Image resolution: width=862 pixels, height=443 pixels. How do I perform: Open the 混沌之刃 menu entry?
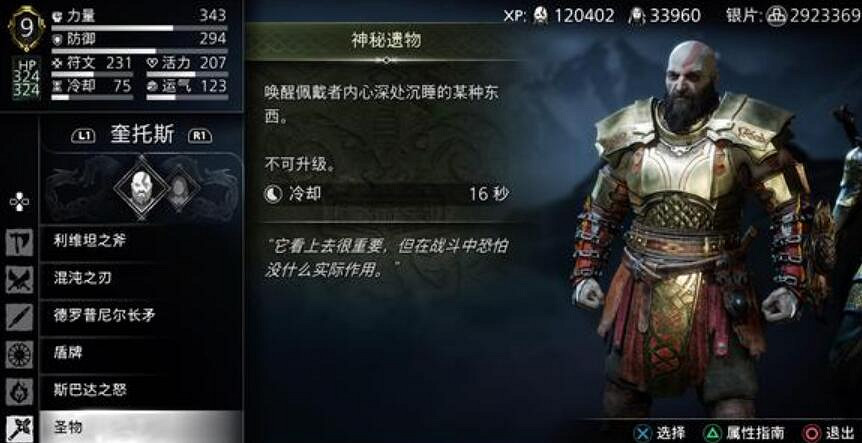pyautogui.click(x=141, y=280)
